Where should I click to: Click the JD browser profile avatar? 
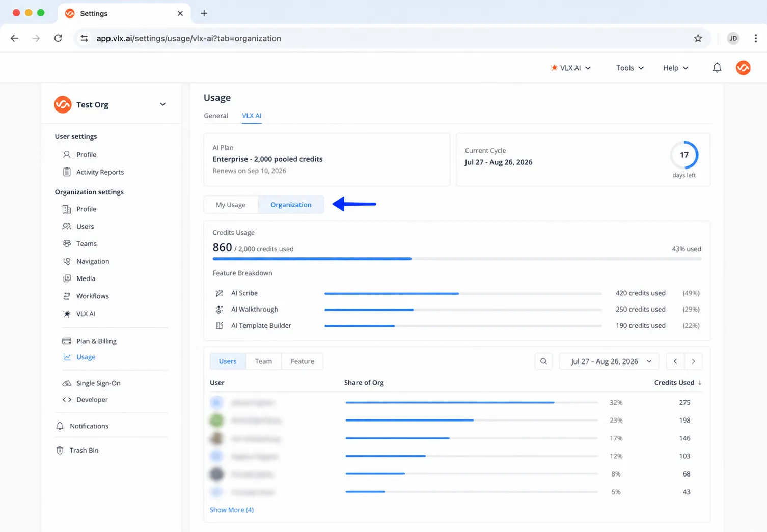click(733, 38)
